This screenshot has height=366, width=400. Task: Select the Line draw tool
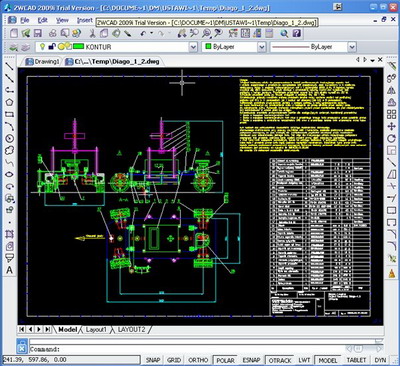[x=9, y=66]
